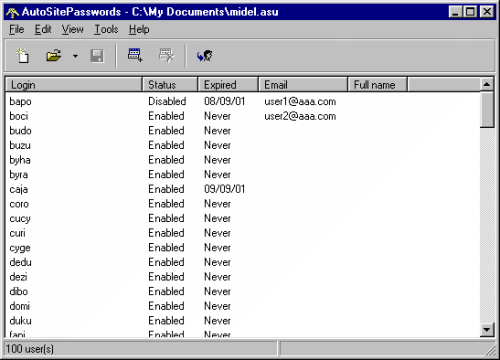This screenshot has width=500, height=360.
Task: Click the Save floppy disk icon
Action: tap(97, 56)
